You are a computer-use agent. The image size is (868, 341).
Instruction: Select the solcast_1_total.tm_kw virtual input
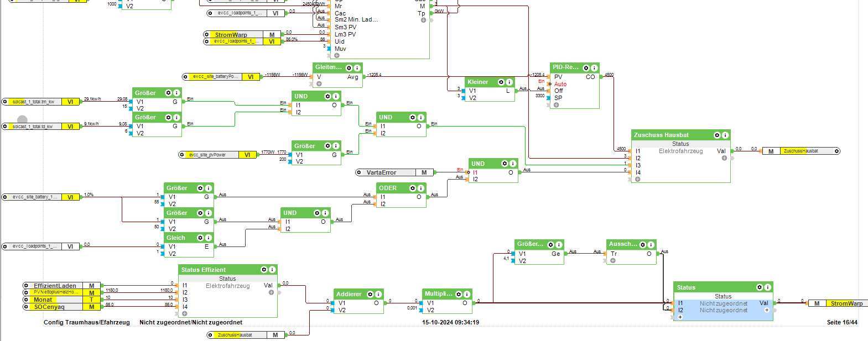click(x=41, y=102)
